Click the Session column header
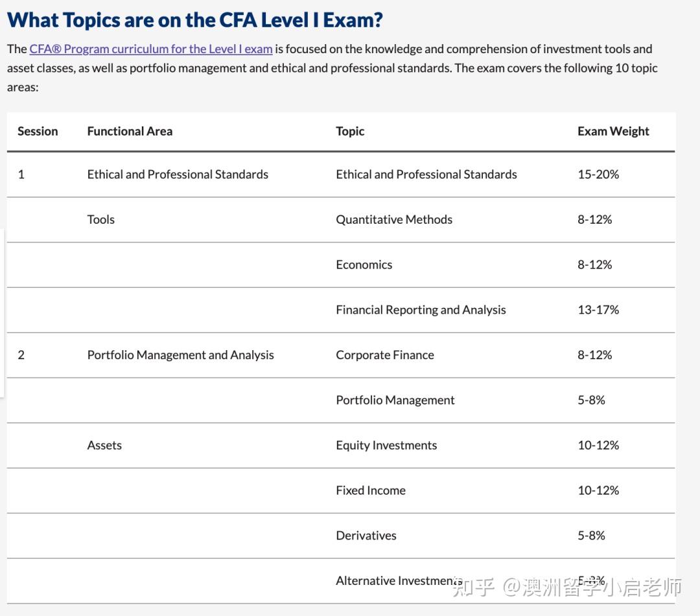Image resolution: width=700 pixels, height=616 pixels. click(38, 131)
